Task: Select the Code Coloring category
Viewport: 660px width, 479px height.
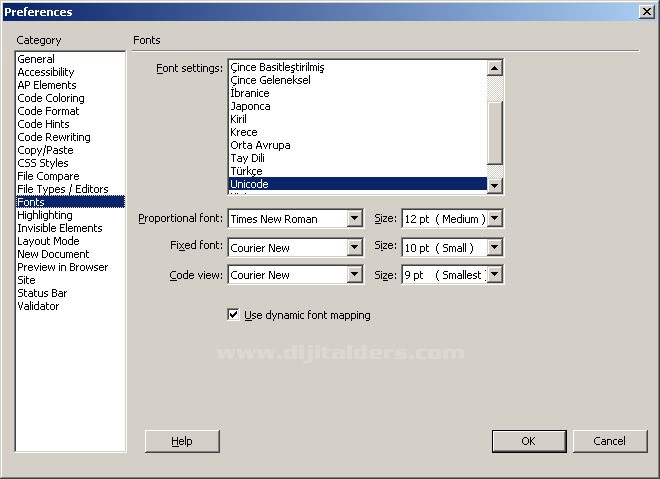Action: 51,99
